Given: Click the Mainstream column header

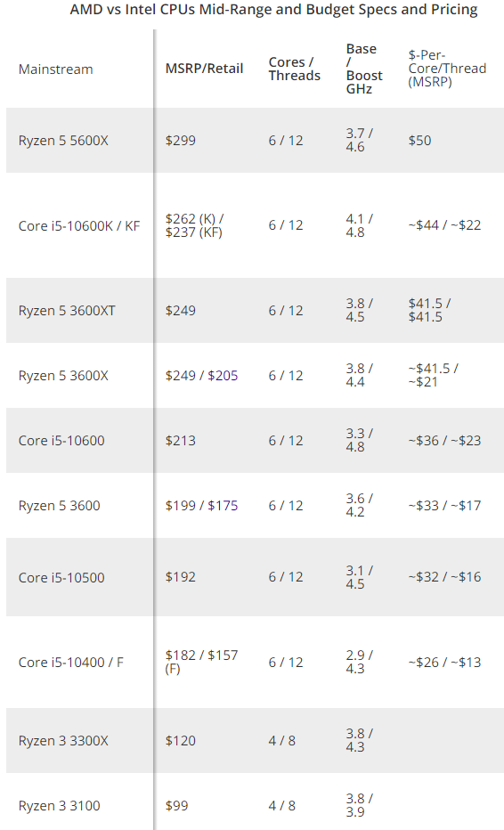Looking at the screenshot, I should [x=55, y=69].
